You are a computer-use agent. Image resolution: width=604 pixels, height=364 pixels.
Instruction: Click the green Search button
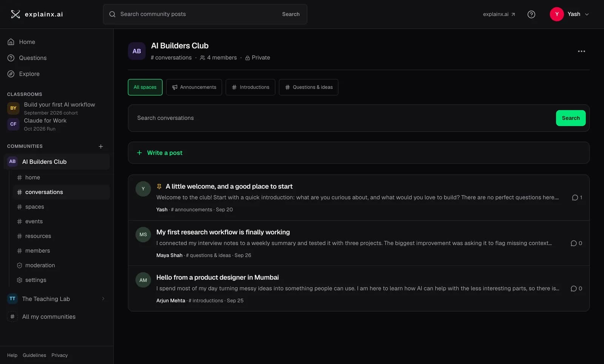coord(570,118)
